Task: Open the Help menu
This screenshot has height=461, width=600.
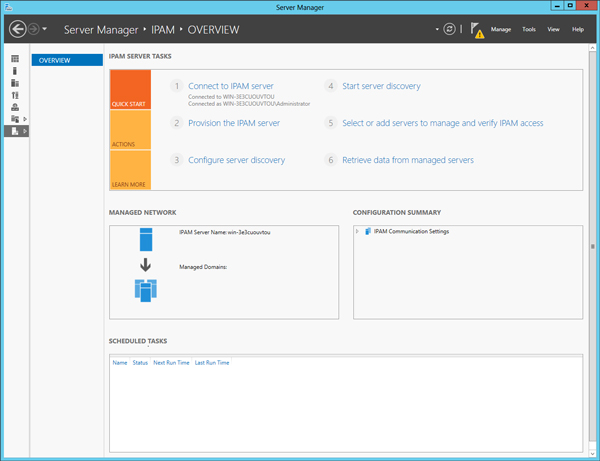Action: [578, 29]
